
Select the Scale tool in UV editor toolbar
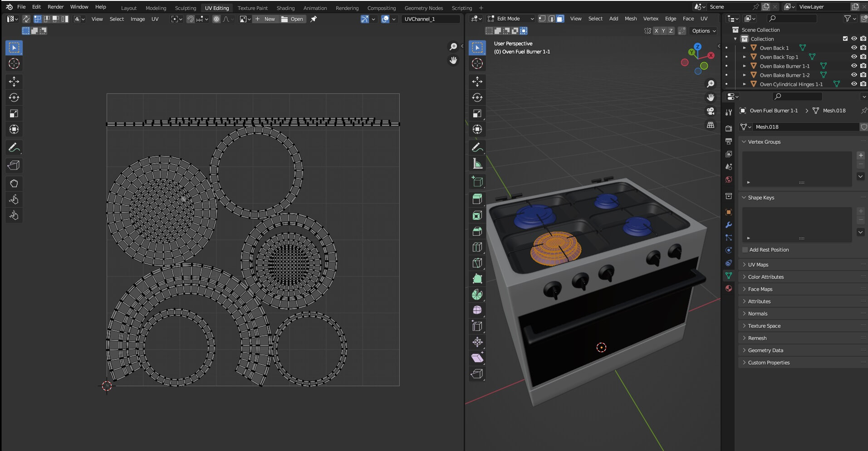14,113
